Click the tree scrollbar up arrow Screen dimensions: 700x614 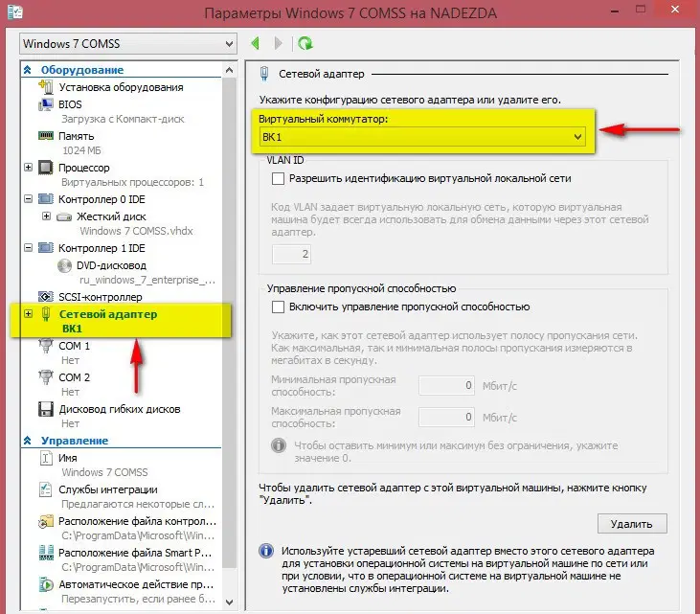click(x=230, y=70)
